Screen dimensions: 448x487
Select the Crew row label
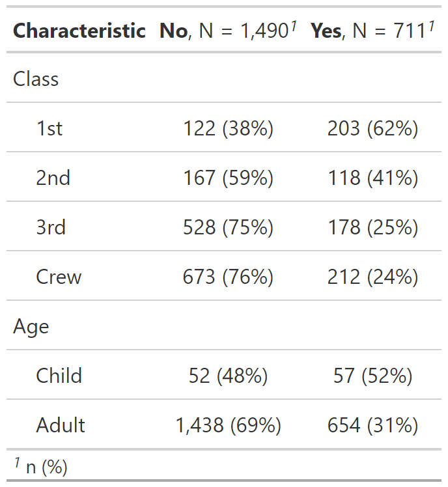click(59, 277)
